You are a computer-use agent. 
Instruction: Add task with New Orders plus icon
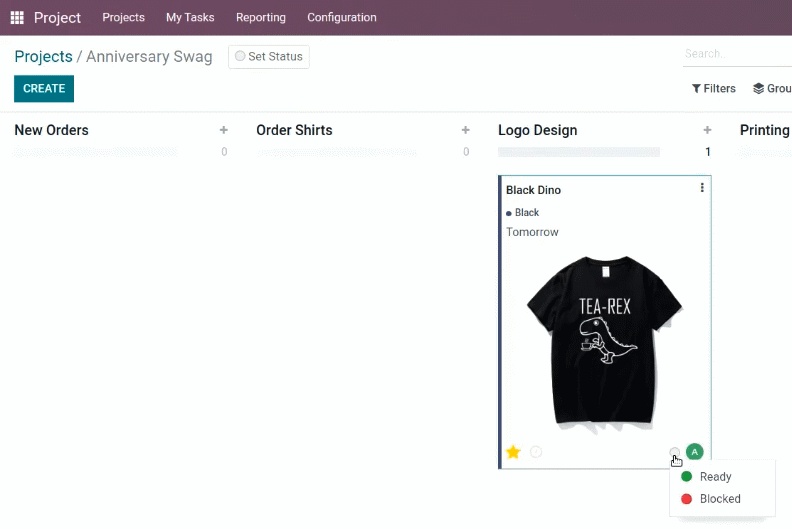[224, 130]
